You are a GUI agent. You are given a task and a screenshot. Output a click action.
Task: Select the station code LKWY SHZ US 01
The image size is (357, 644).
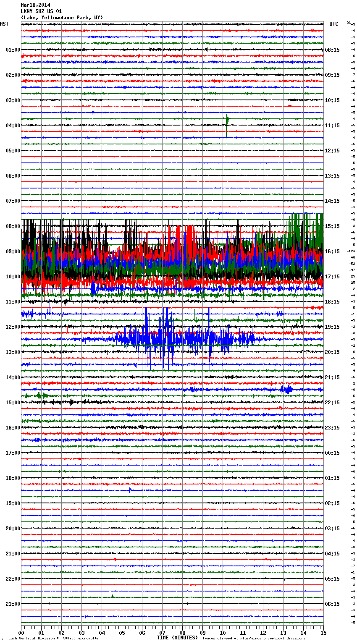[x=41, y=11]
